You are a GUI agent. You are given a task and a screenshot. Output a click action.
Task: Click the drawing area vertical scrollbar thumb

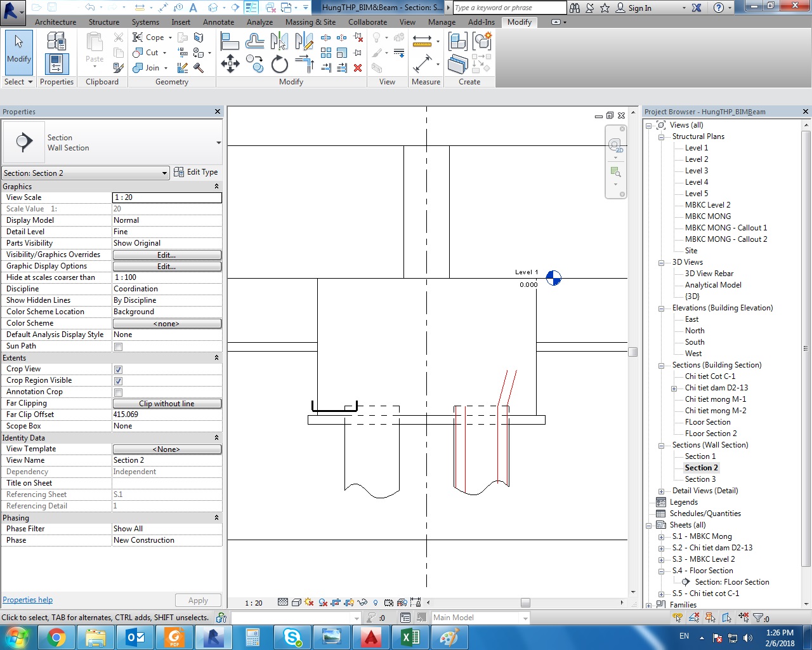pyautogui.click(x=632, y=352)
